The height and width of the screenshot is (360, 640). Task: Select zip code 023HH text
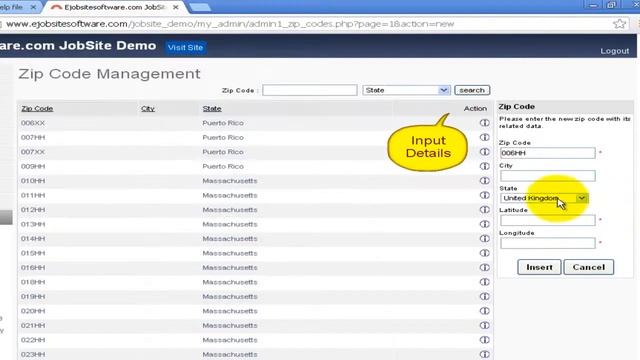[33, 354]
